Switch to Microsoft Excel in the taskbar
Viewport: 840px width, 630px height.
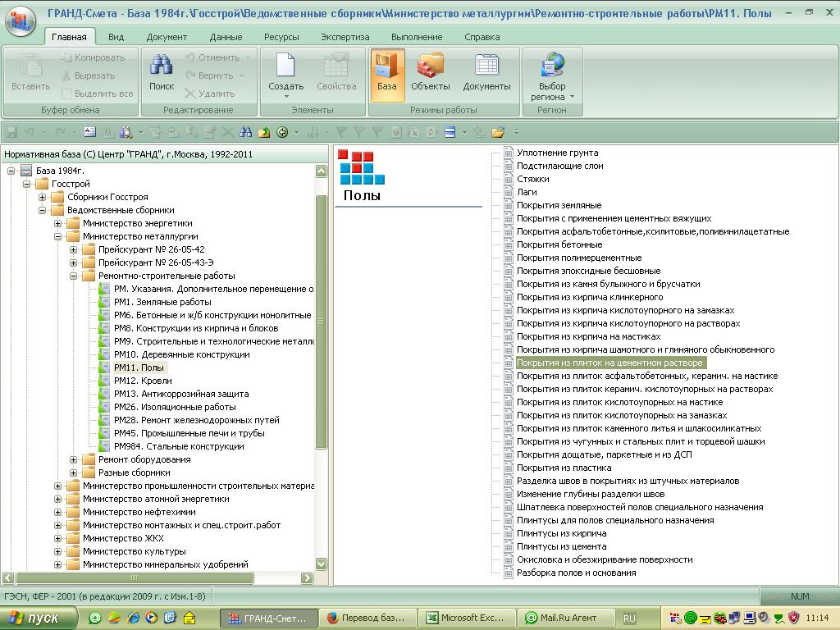click(467, 618)
